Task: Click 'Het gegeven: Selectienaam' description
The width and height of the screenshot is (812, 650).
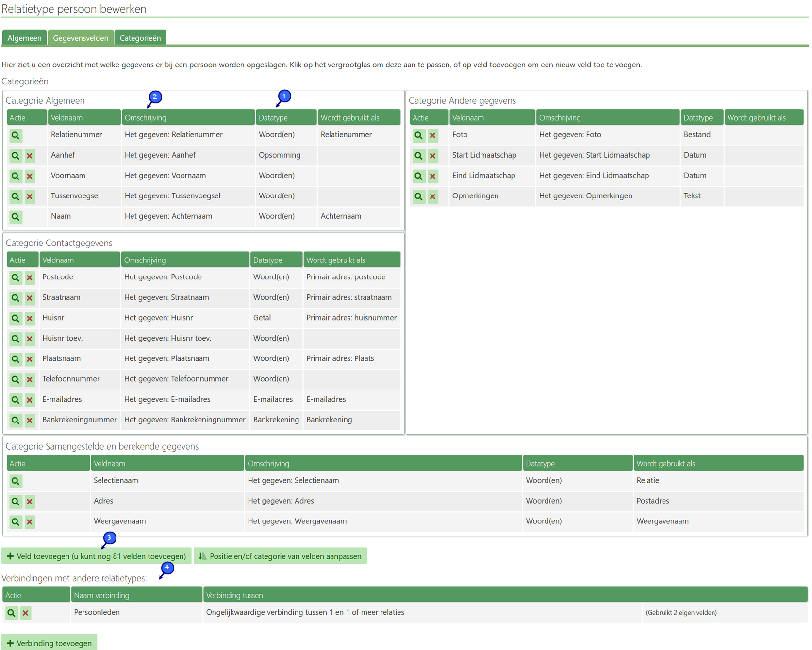Action: (x=293, y=480)
